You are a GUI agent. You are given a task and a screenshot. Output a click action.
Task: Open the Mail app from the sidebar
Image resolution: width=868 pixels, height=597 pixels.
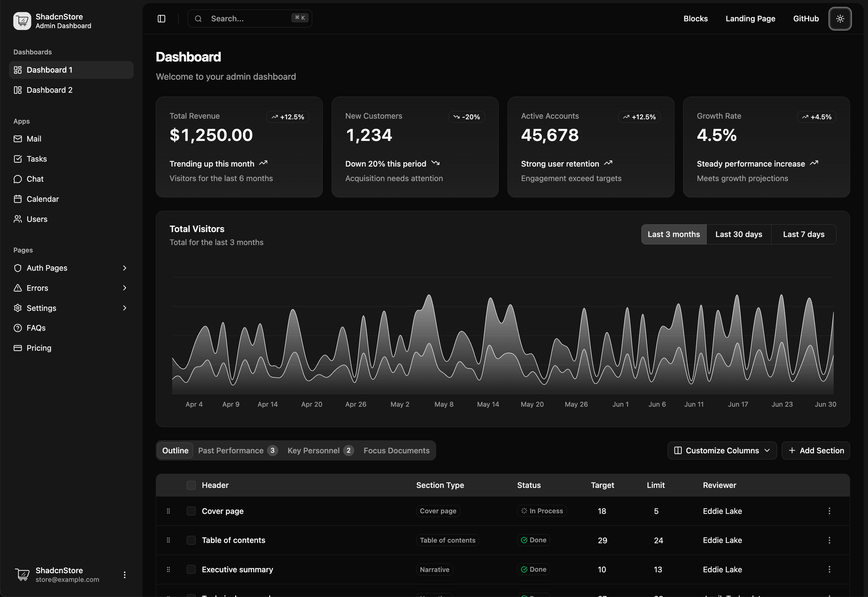(x=34, y=138)
